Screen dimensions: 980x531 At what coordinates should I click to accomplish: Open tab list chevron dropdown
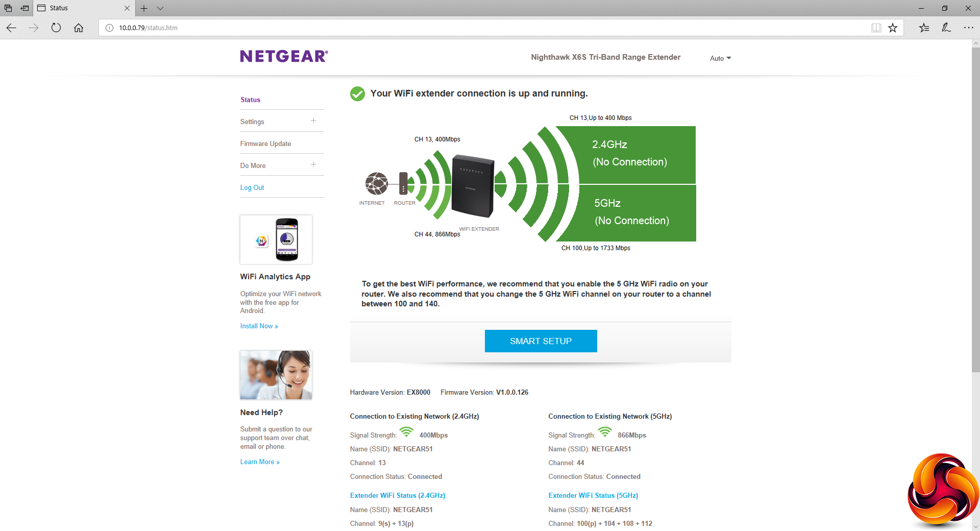click(160, 8)
